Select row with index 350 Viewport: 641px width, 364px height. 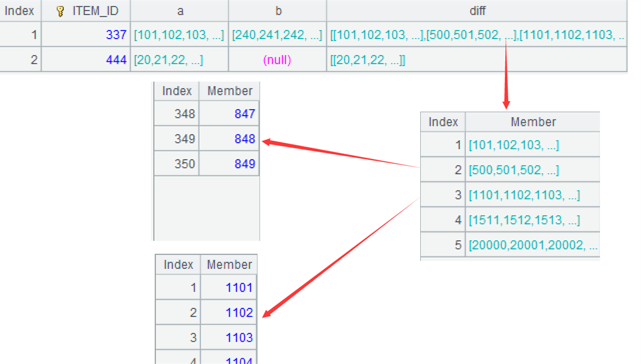tap(206, 164)
